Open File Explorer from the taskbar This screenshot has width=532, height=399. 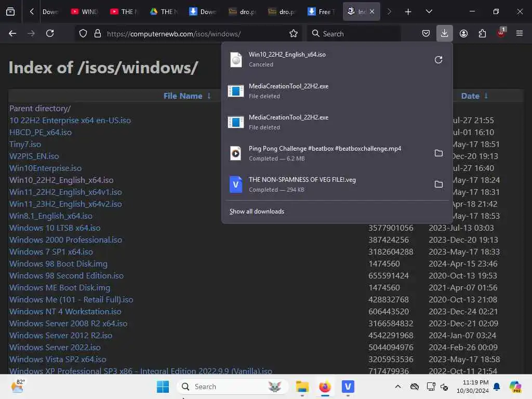(302, 387)
